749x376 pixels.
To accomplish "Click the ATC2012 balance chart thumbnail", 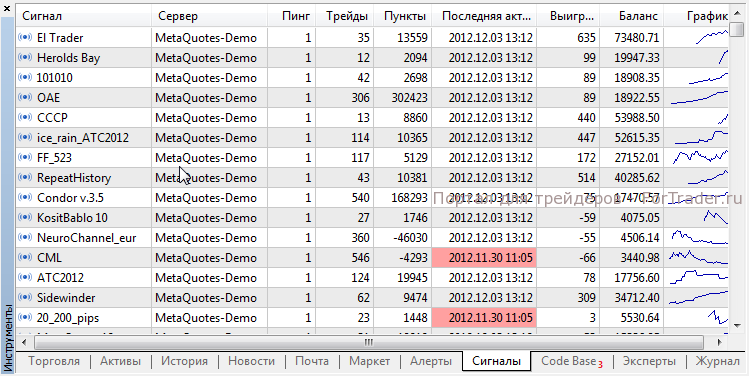I will point(698,277).
